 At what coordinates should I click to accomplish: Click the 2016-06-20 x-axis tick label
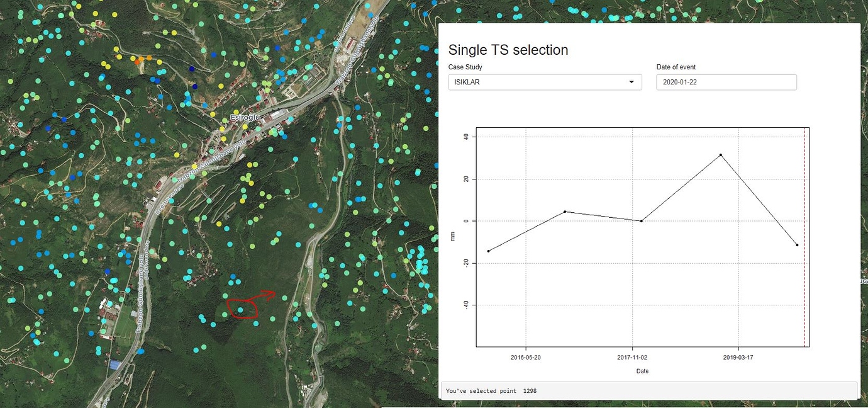[x=525, y=357]
